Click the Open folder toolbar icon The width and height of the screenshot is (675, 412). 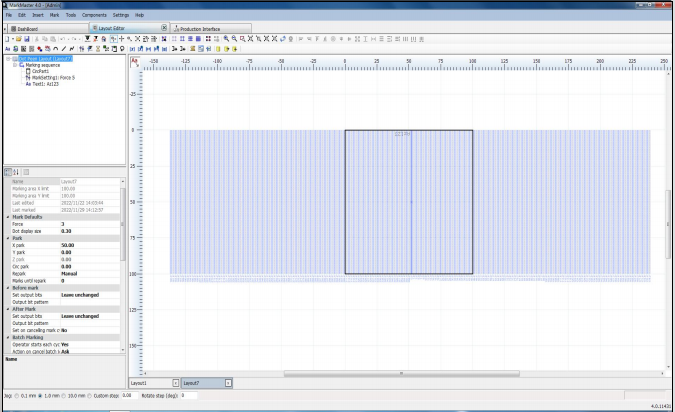19,39
